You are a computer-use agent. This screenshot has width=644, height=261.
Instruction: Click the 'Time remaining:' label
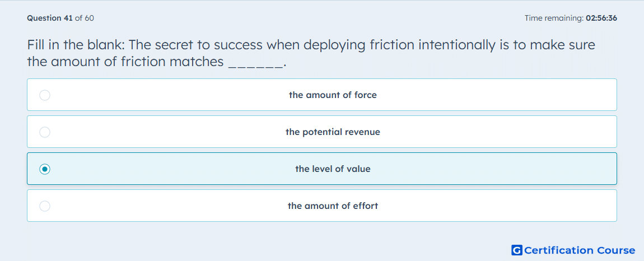554,18
